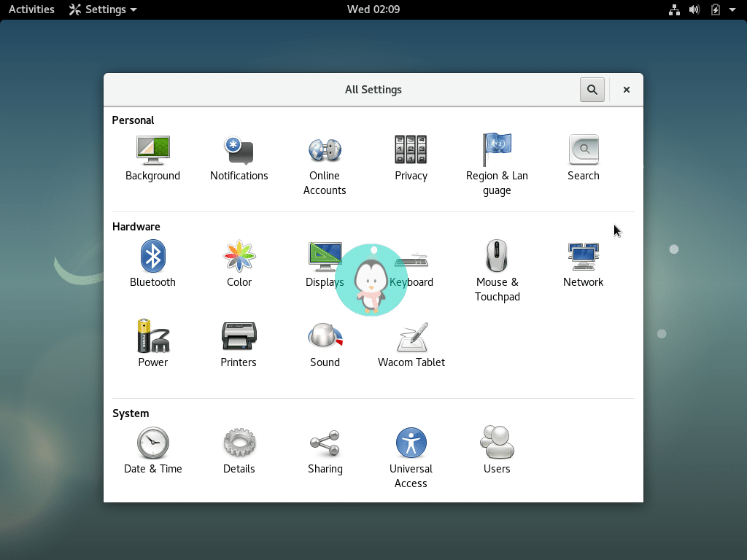Expand the system status menu dropdown
Image resolution: width=747 pixels, height=560 pixels.
[x=732, y=9]
